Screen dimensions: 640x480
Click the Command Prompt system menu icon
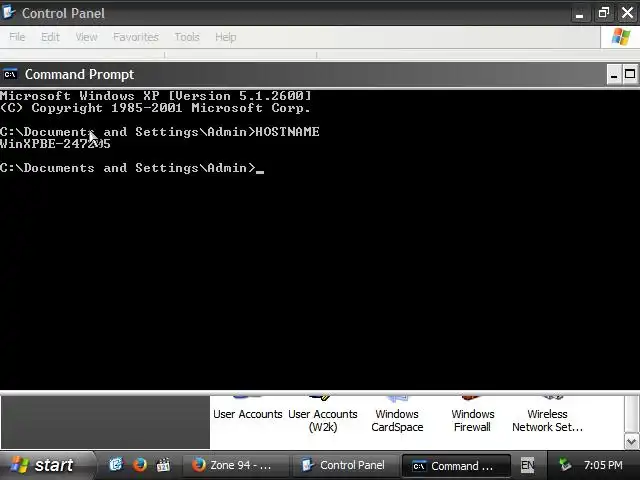click(10, 74)
